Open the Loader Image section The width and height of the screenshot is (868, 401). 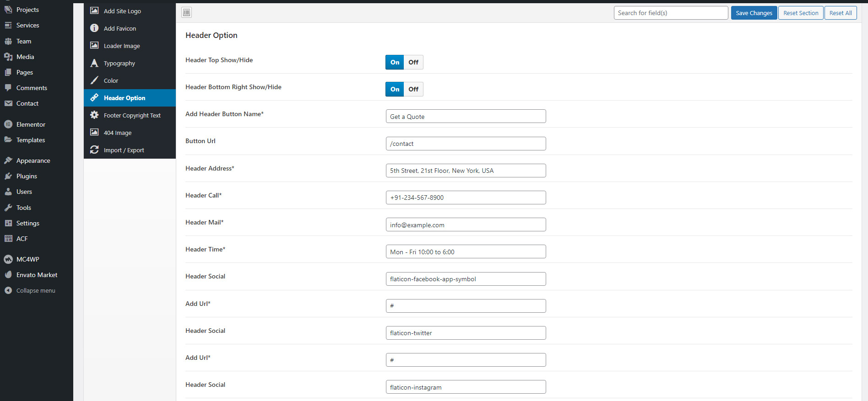(122, 46)
